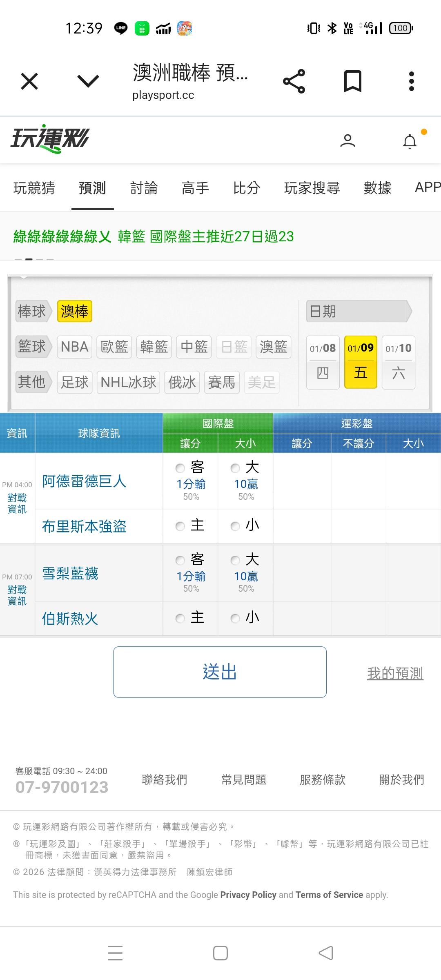Bookmark this page with the bookmark icon

[352, 81]
